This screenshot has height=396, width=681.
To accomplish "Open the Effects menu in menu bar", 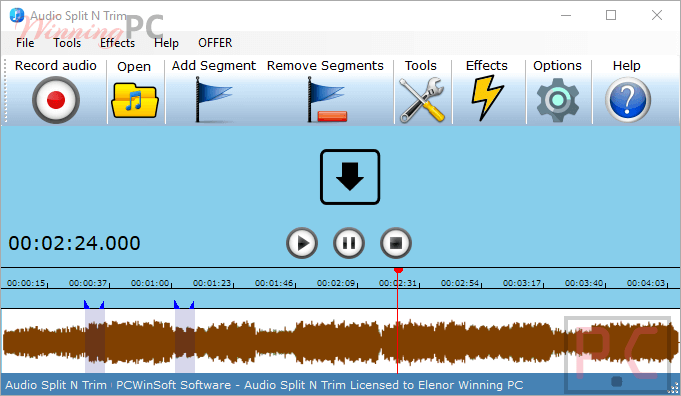I will click(117, 43).
